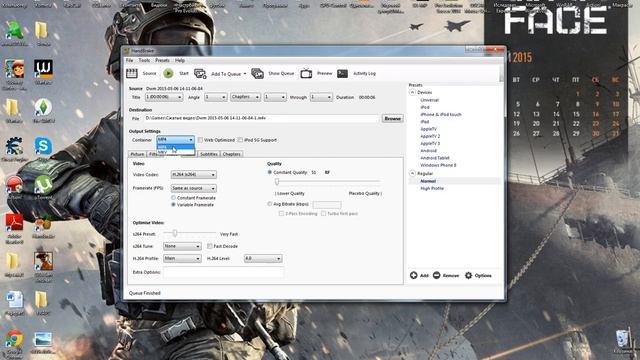Enable the Web Optimized checkbox
The height and width of the screenshot is (360, 640).
click(x=200, y=140)
